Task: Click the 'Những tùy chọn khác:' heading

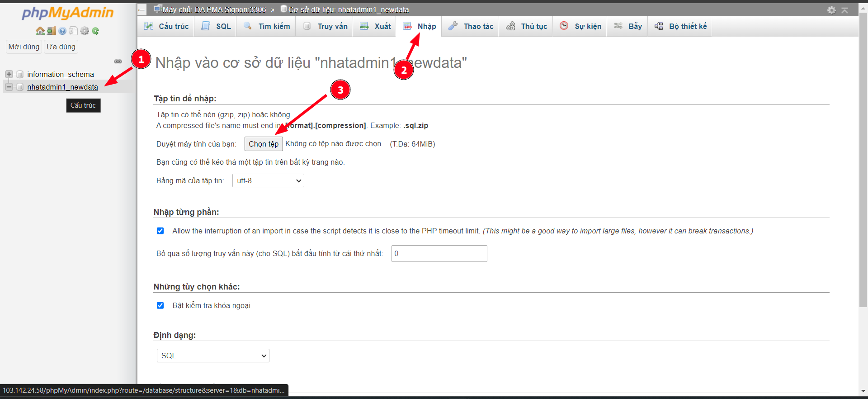Action: 197,287
